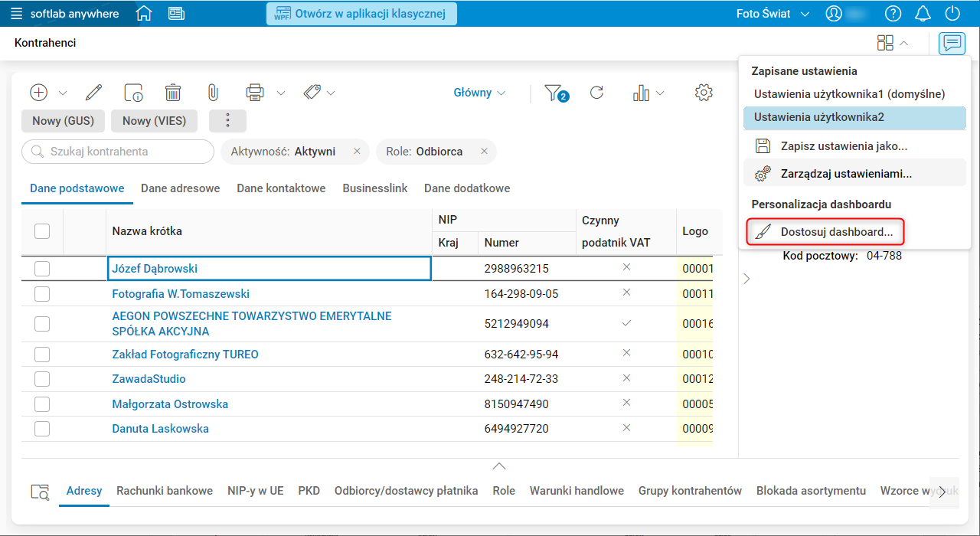The width and height of the screenshot is (980, 536).
Task: Check the ZawadaStudio row checkbox
Action: click(42, 379)
